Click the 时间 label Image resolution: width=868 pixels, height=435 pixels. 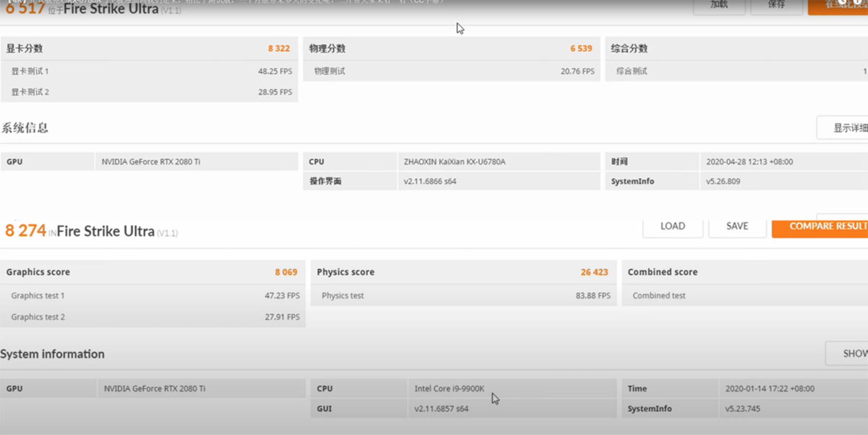pos(619,161)
